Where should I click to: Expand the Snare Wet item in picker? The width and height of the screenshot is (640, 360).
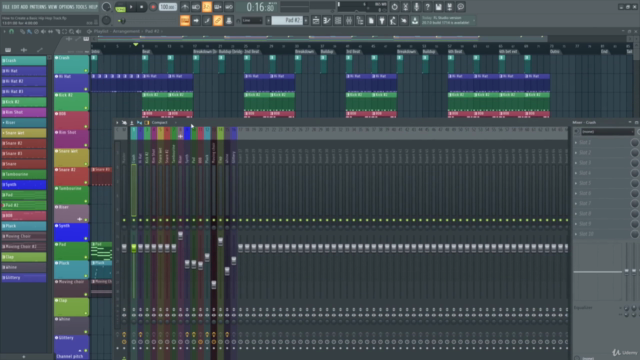pos(4,133)
